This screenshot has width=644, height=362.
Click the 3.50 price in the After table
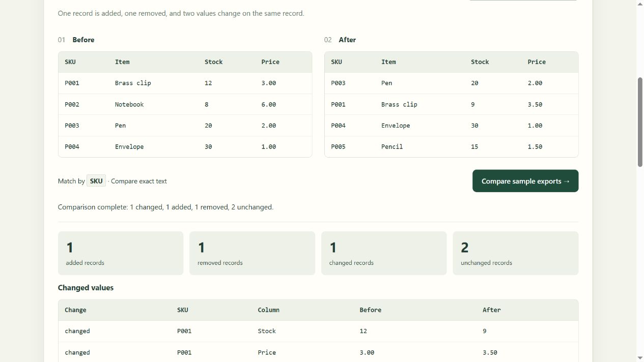pyautogui.click(x=535, y=104)
